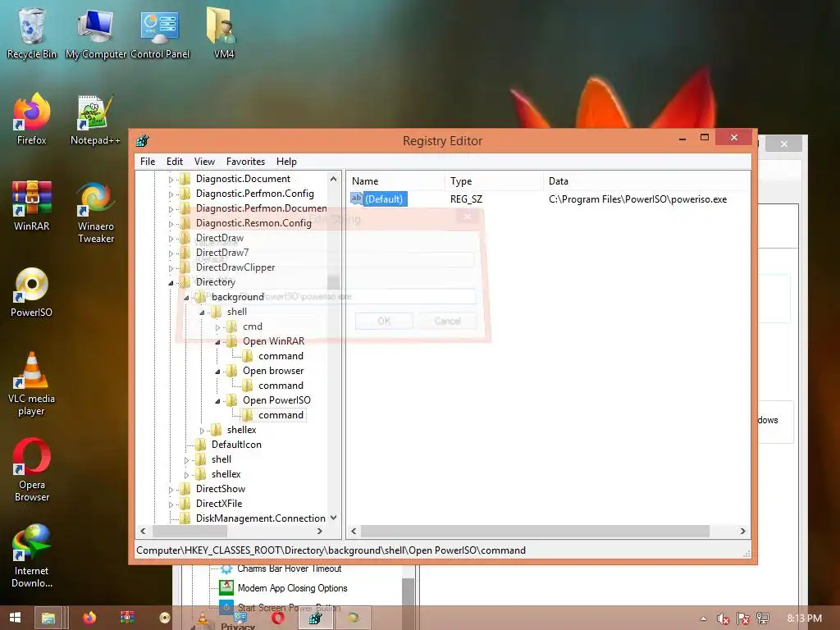Open Internet Download Manager desktop shortcut
840x630 pixels.
31,556
